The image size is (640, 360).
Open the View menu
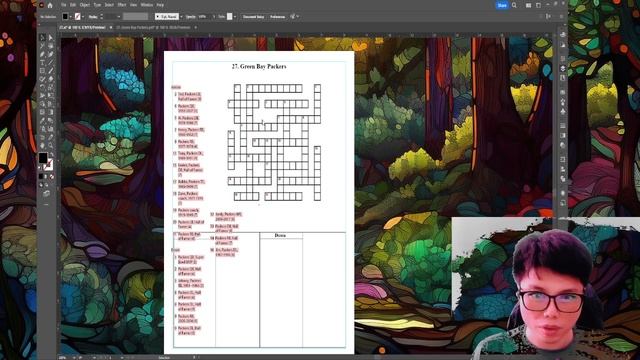coord(133,5)
